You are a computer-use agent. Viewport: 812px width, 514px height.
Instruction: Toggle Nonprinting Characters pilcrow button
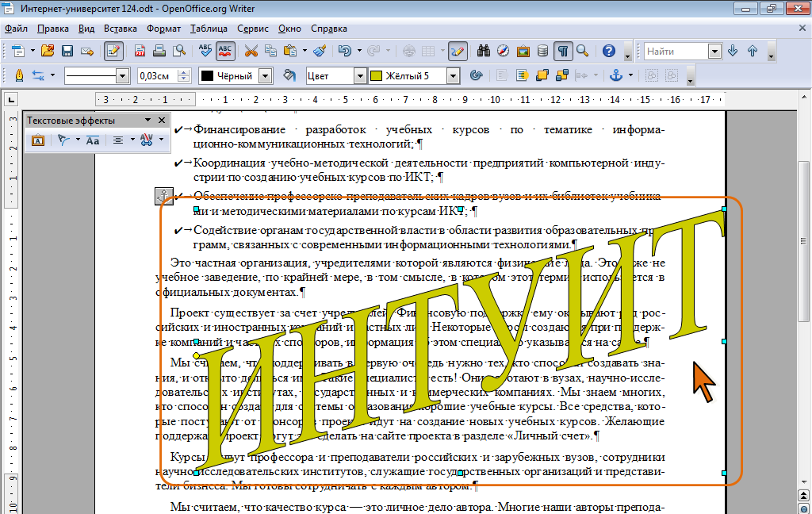click(x=563, y=51)
